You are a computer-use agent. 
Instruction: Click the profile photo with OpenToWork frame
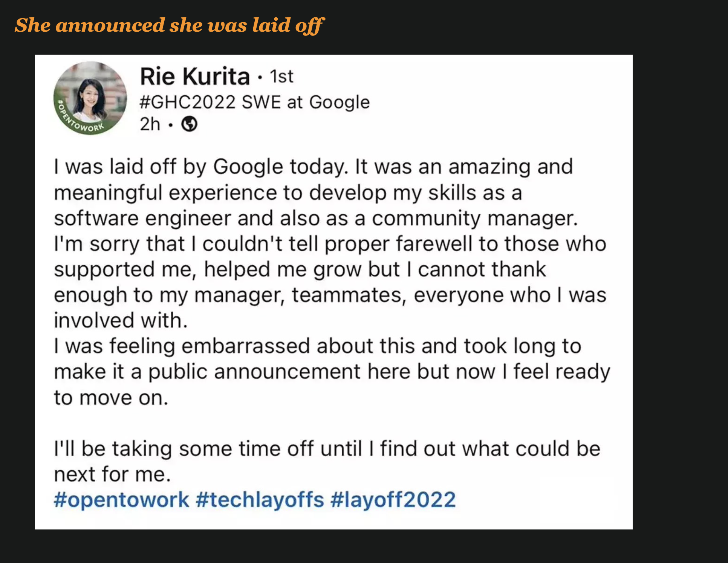(90, 98)
